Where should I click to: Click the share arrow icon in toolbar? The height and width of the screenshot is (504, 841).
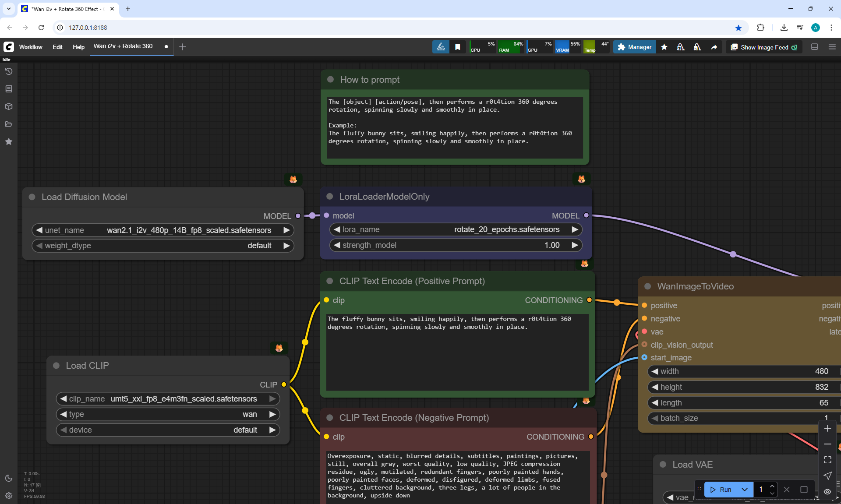pos(714,47)
